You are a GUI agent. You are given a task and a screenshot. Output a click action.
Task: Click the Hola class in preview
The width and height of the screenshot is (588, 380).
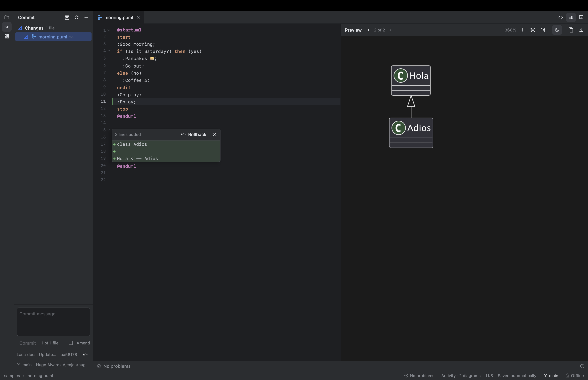pyautogui.click(x=411, y=80)
